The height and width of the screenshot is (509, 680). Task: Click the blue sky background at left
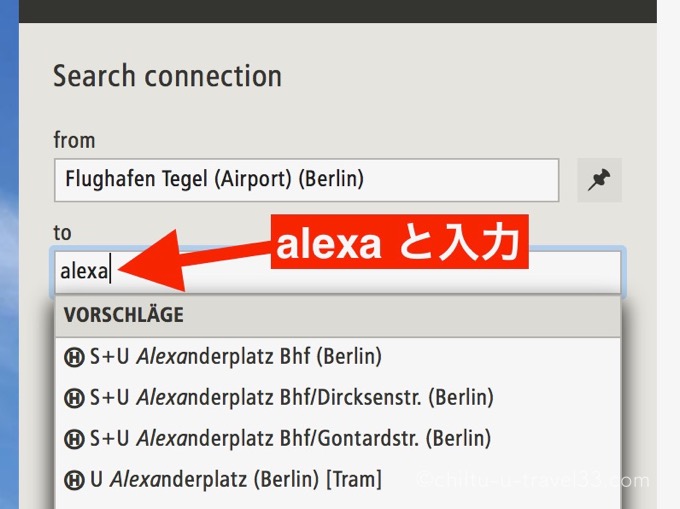9,254
